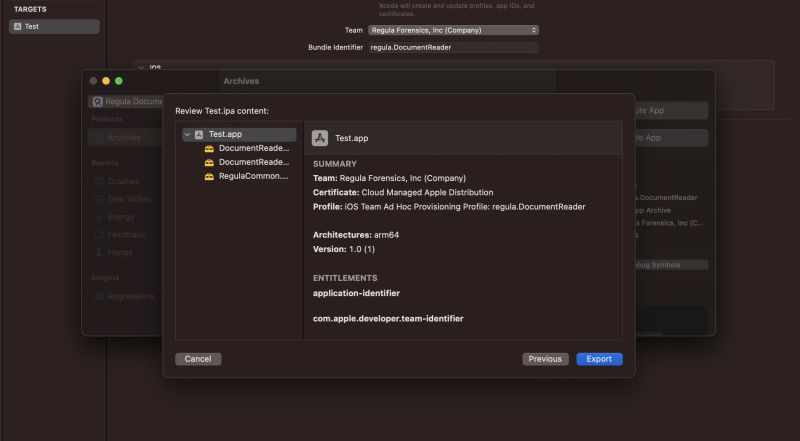Go back with the Previous button
Image resolution: width=800 pixels, height=441 pixels.
545,359
